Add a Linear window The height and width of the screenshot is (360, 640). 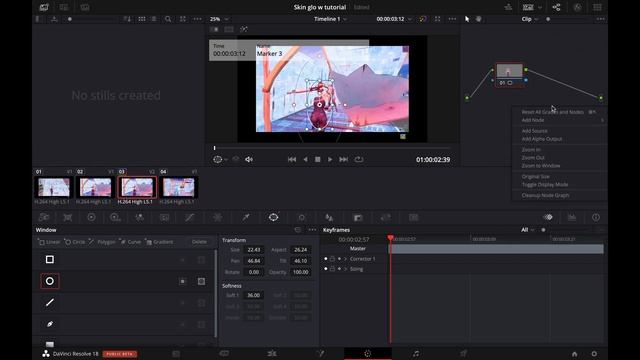[49, 242]
